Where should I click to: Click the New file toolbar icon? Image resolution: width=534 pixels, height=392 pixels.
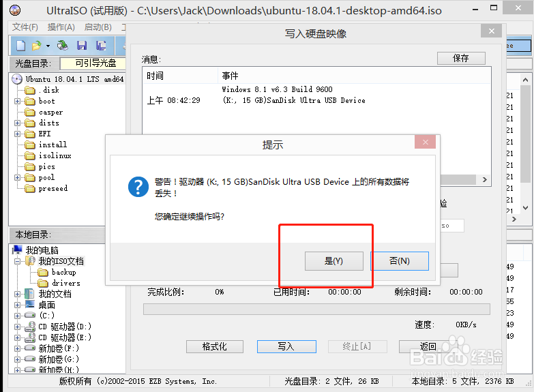pyautogui.click(x=20, y=45)
